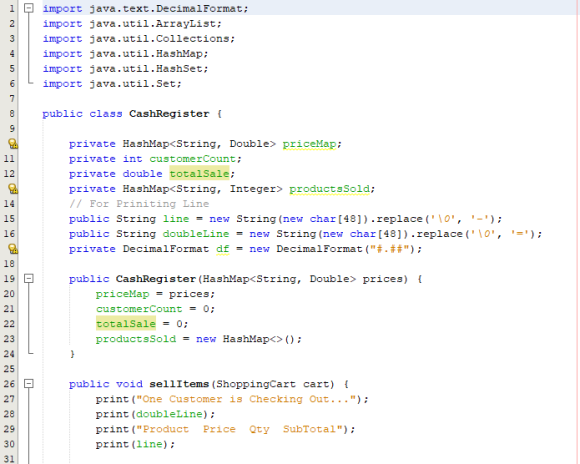
Task: Click the underlined productsSold variable name
Action: 330,189
